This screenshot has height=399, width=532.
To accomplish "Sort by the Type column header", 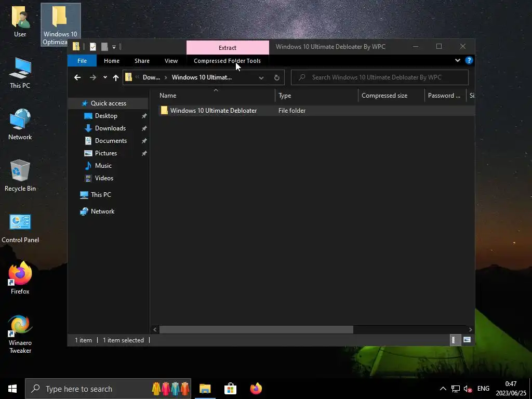I will (316, 96).
